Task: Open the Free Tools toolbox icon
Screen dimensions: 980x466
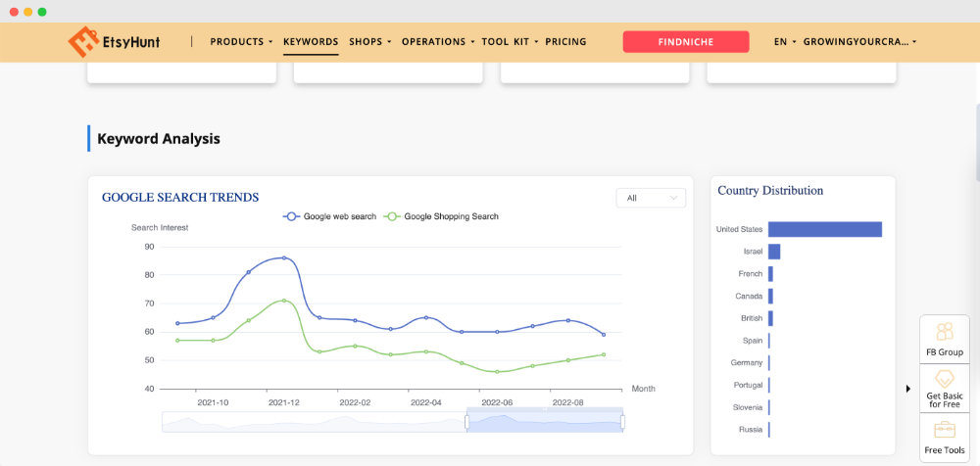Action: tap(945, 430)
